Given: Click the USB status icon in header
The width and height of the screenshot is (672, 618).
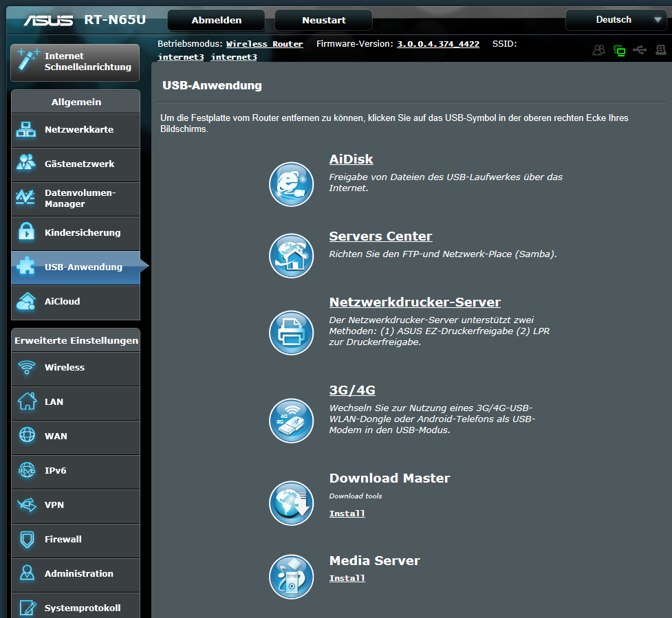Looking at the screenshot, I should (640, 50).
